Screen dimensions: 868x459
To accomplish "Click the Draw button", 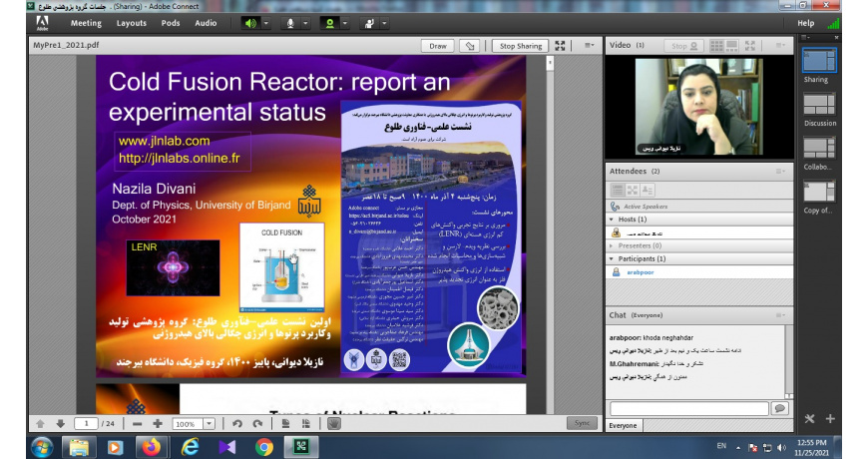I will click(437, 46).
